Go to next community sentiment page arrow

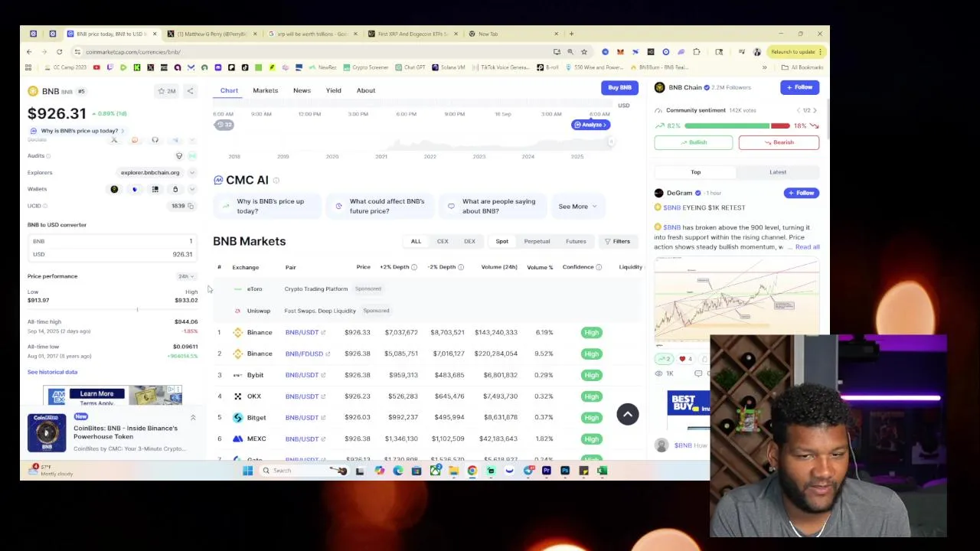pyautogui.click(x=815, y=110)
